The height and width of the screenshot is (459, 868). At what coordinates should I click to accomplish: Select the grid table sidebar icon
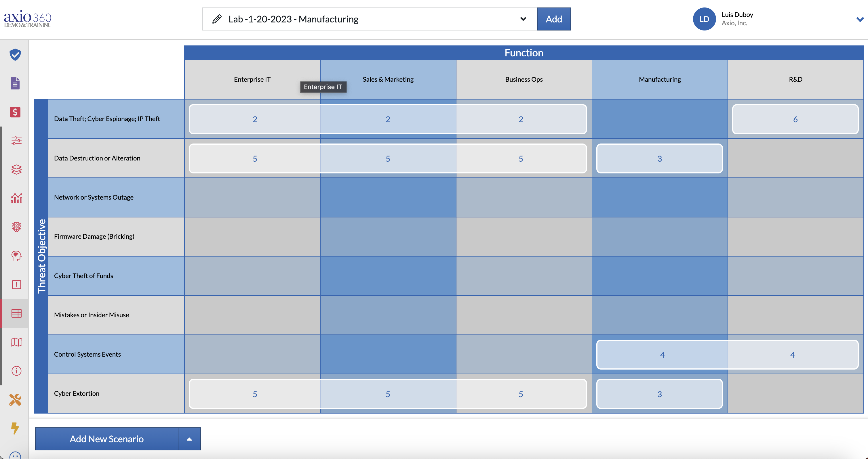point(16,313)
